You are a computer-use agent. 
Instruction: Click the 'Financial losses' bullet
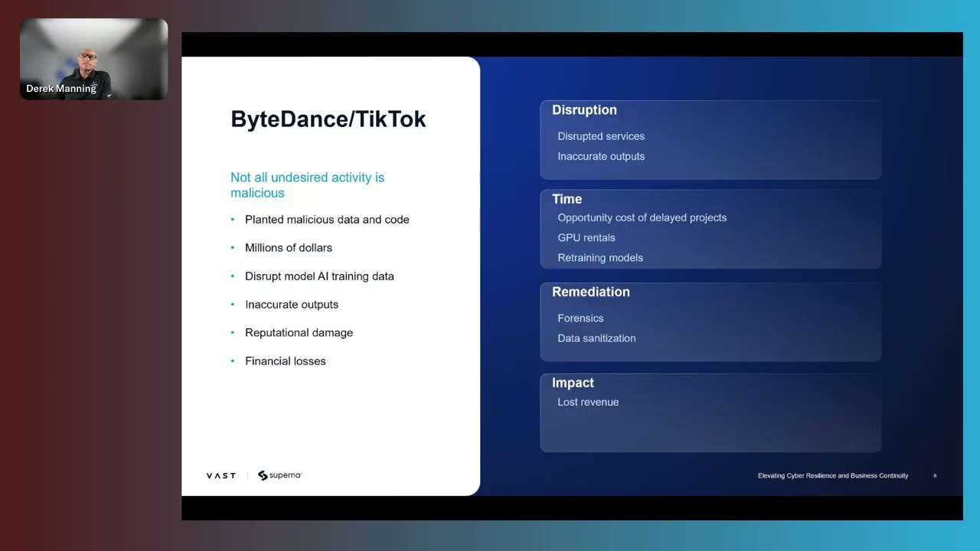coord(286,361)
